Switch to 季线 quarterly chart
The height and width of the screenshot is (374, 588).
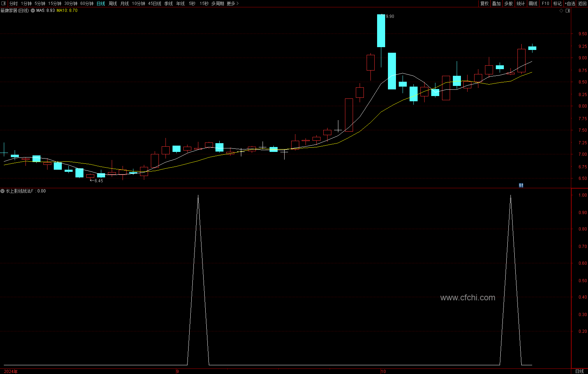169,3
